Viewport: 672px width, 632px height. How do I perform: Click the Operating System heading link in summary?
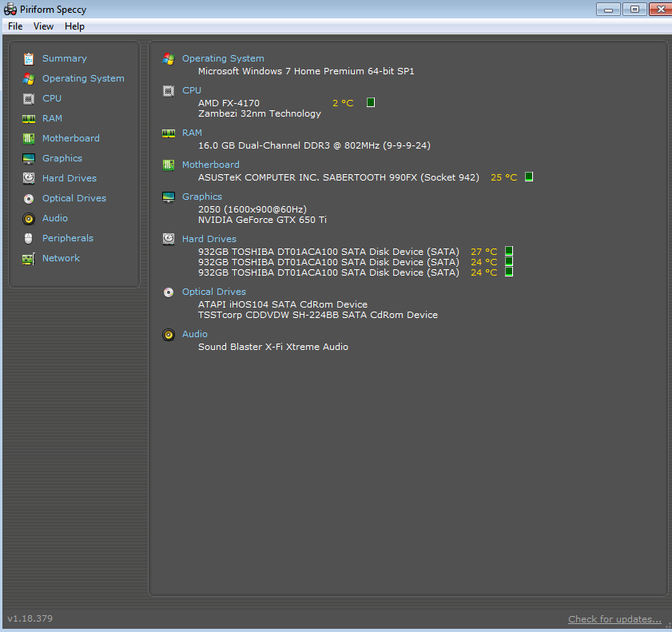[223, 58]
